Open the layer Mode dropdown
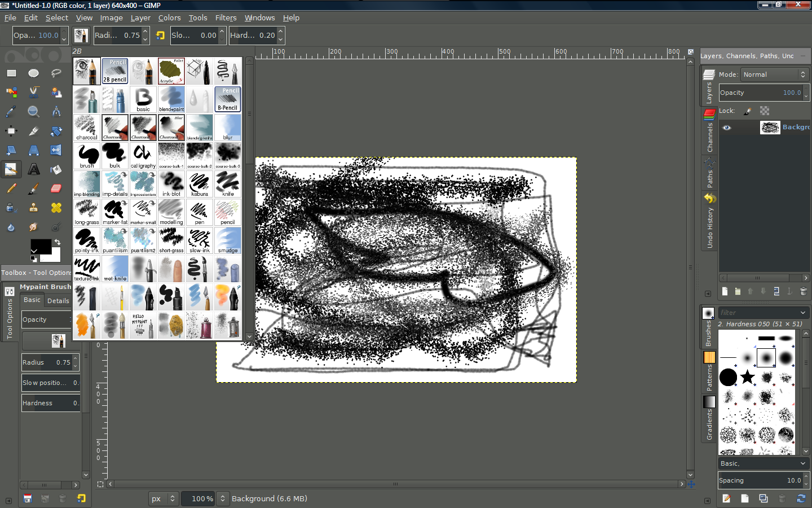812x508 pixels. coord(775,75)
